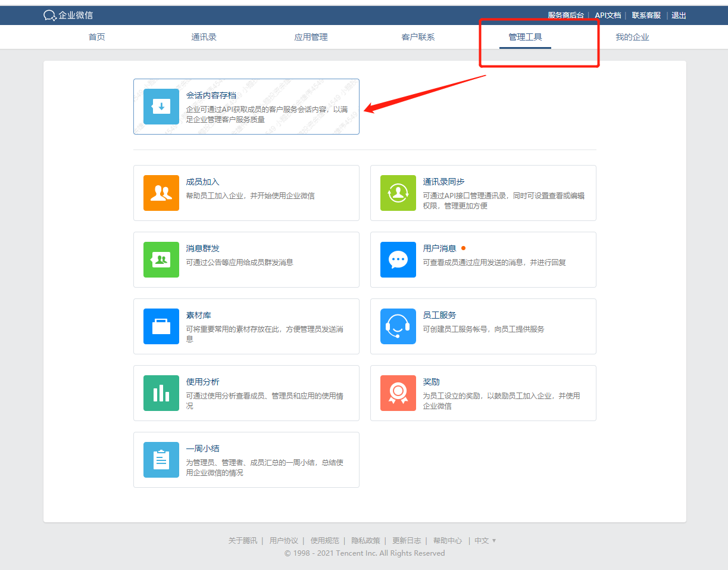Screen dimensions: 728x570
Task: Click the 企业微信 logo in the header
Action: click(x=68, y=15)
